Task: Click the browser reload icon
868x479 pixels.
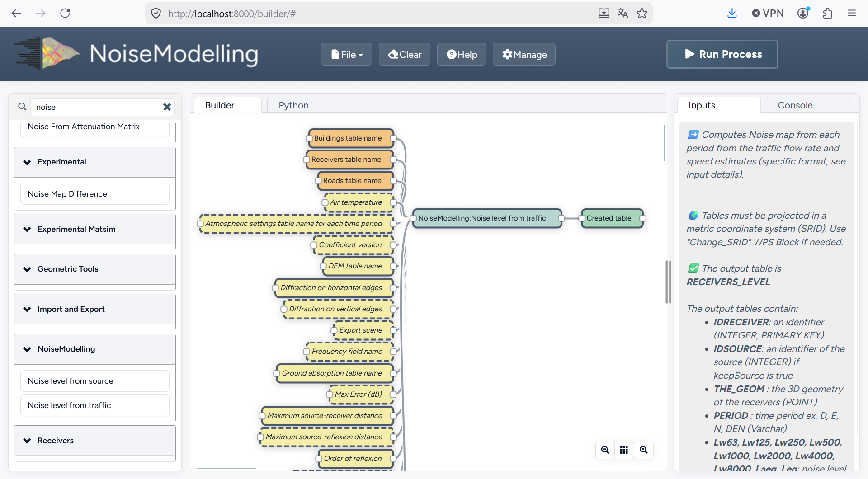Action: (x=65, y=13)
